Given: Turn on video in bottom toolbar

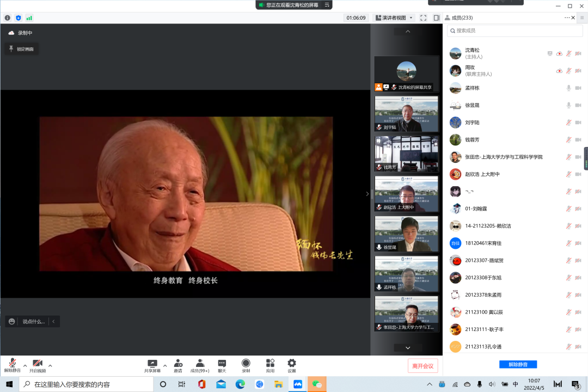Looking at the screenshot, I should [38, 365].
